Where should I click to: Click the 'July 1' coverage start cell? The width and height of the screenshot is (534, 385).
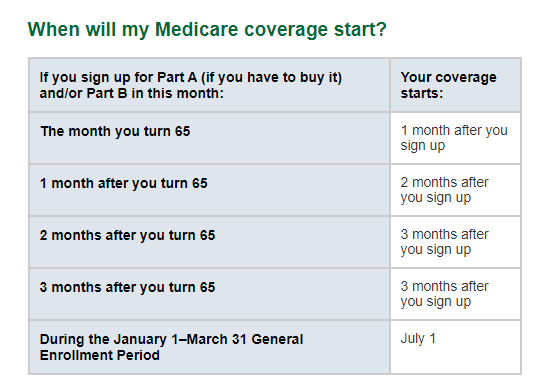(456, 347)
